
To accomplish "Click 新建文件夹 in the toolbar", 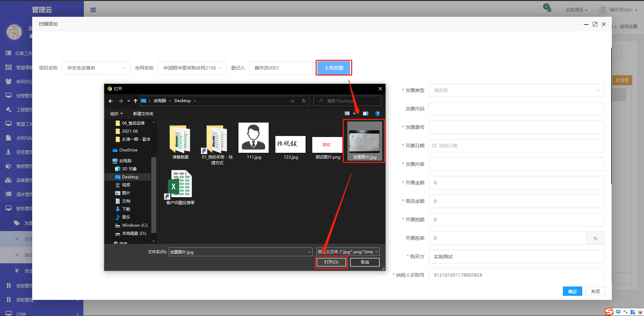I will [143, 114].
